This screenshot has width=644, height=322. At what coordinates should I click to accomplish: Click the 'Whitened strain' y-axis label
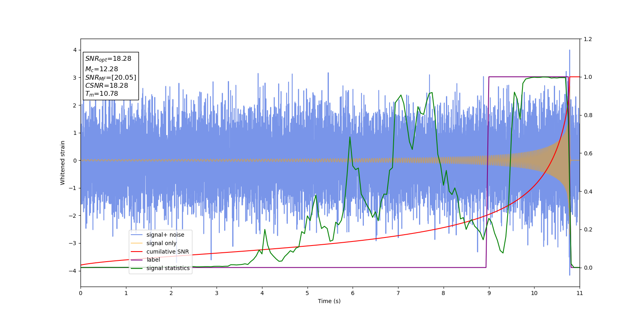63,163
